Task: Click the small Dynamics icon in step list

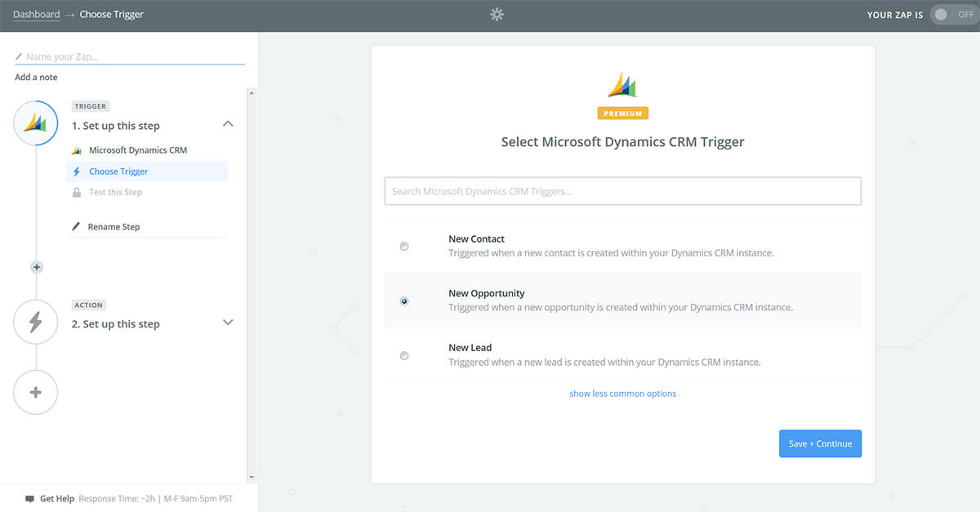Action: point(77,150)
